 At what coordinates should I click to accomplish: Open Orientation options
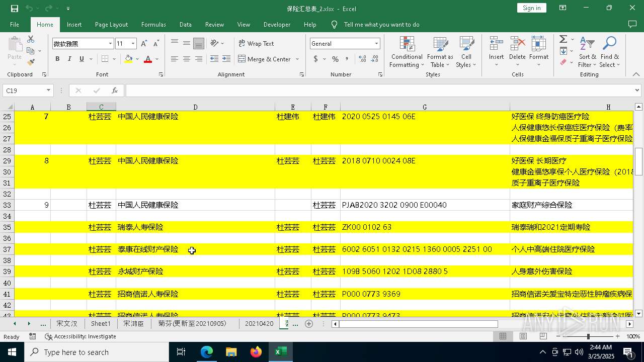click(217, 44)
